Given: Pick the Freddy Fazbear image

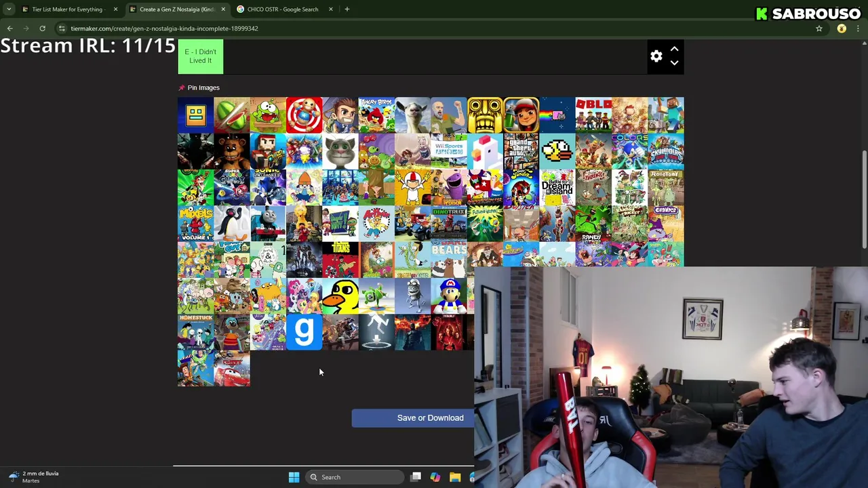Looking at the screenshot, I should (231, 151).
